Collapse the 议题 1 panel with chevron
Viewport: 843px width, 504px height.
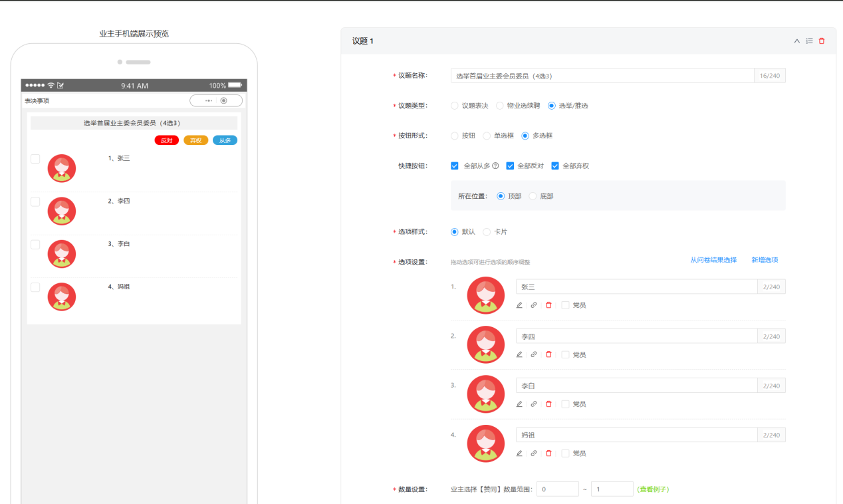pyautogui.click(x=797, y=41)
